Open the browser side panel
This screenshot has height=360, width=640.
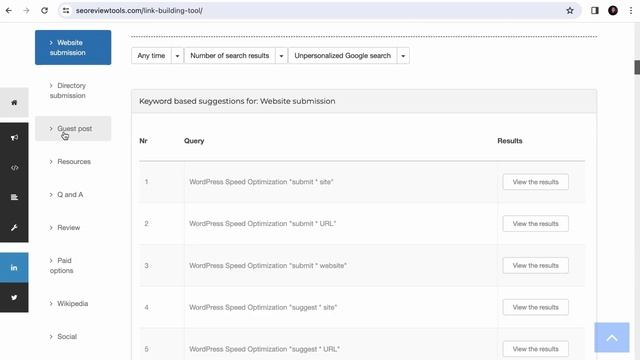pyautogui.click(x=595, y=11)
